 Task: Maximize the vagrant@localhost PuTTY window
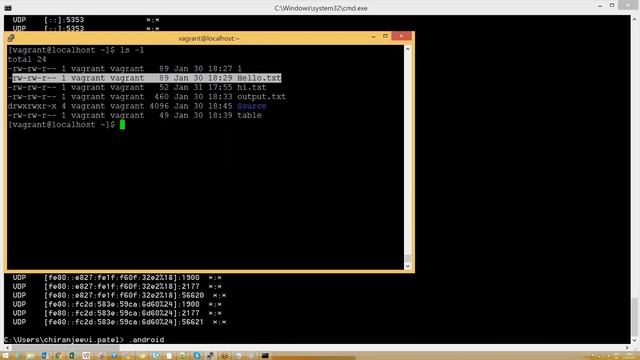(385, 36)
